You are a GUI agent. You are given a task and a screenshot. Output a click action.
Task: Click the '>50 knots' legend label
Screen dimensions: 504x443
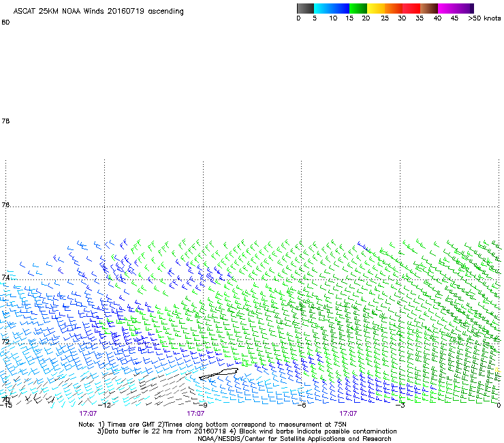tap(484, 18)
